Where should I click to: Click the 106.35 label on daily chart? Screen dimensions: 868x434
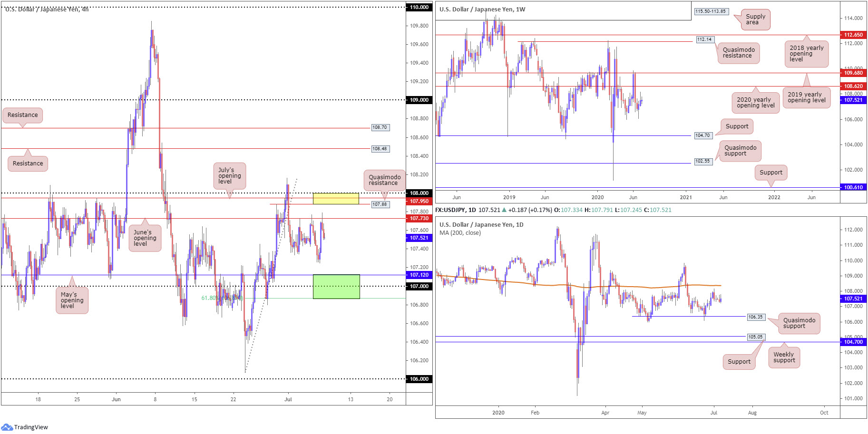point(755,317)
